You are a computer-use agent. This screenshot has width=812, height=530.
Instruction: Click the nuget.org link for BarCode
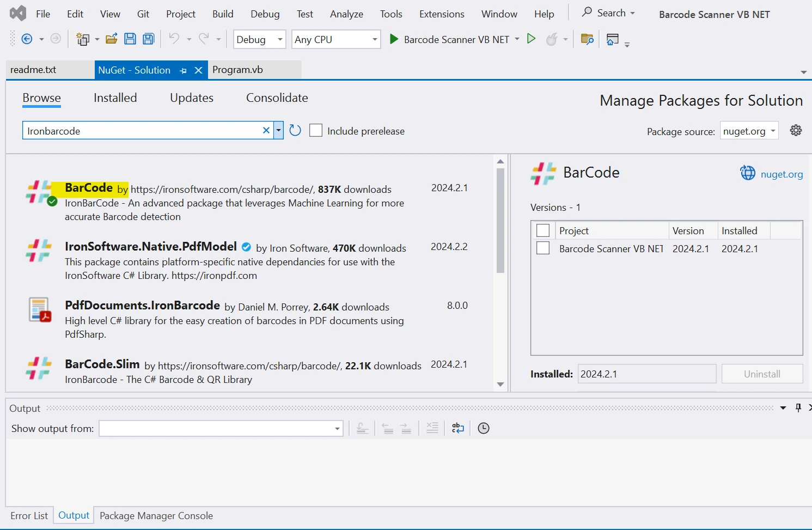click(781, 174)
